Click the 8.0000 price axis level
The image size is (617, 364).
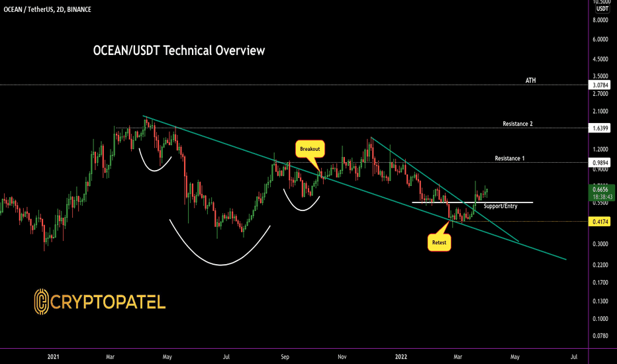pyautogui.click(x=600, y=20)
